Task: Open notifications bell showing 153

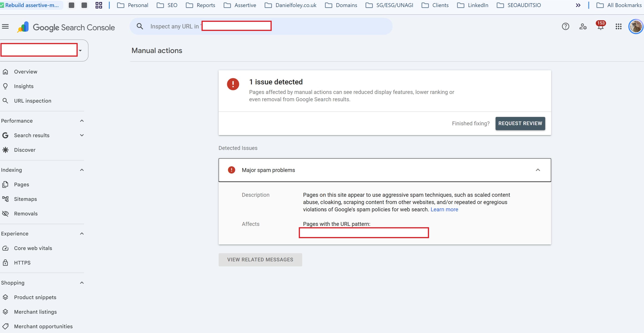Action: point(600,26)
